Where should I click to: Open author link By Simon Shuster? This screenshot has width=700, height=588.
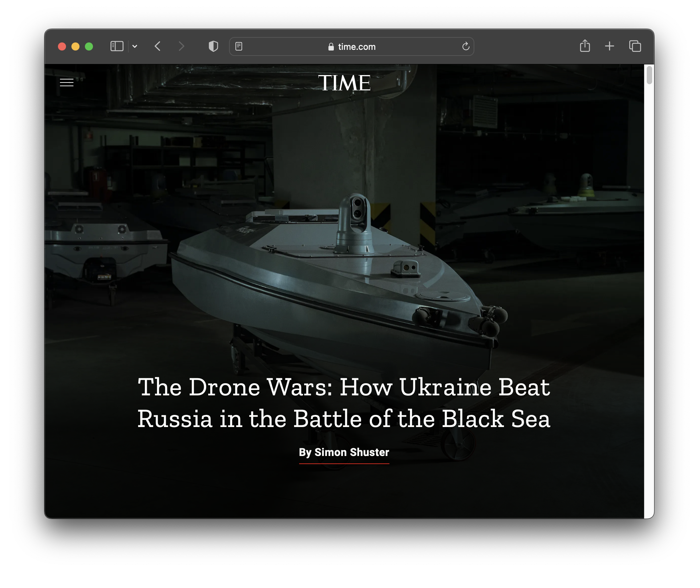344,452
